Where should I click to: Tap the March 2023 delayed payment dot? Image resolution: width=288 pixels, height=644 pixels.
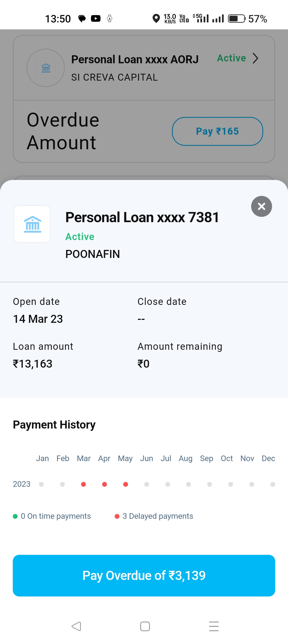pyautogui.click(x=83, y=484)
